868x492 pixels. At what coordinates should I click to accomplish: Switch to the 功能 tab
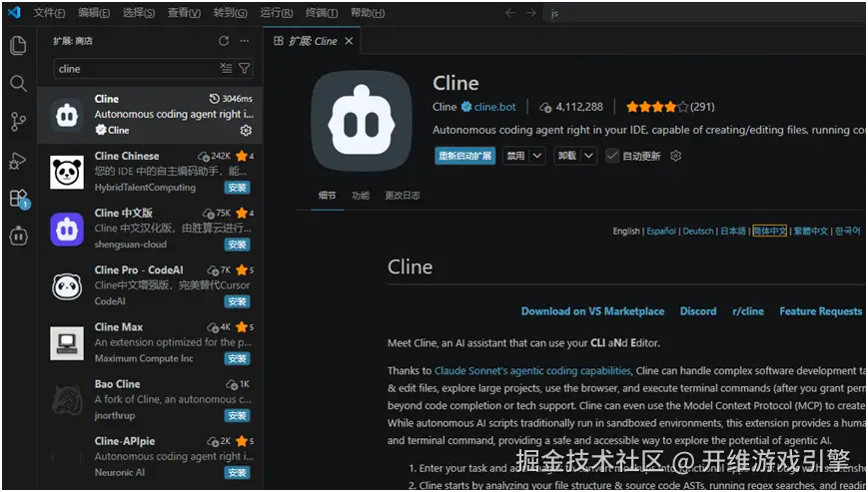[361, 196]
